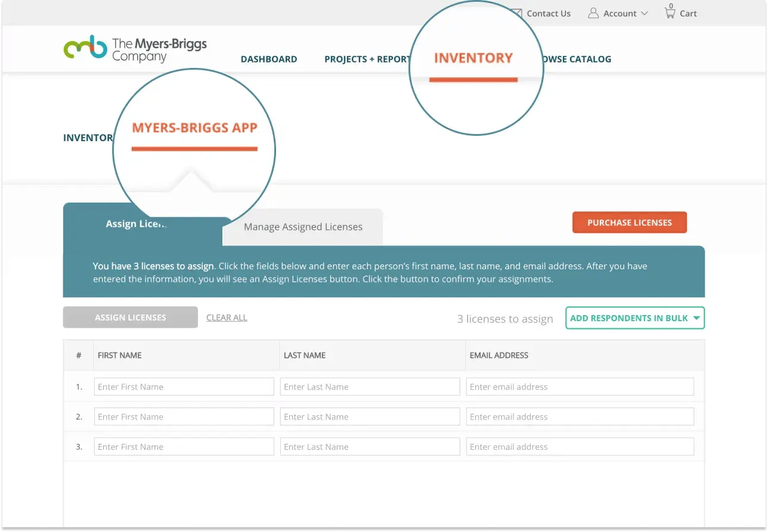Image resolution: width=768 pixels, height=532 pixels.
Task: Click the Myers-Briggs Company logo
Action: tap(135, 48)
